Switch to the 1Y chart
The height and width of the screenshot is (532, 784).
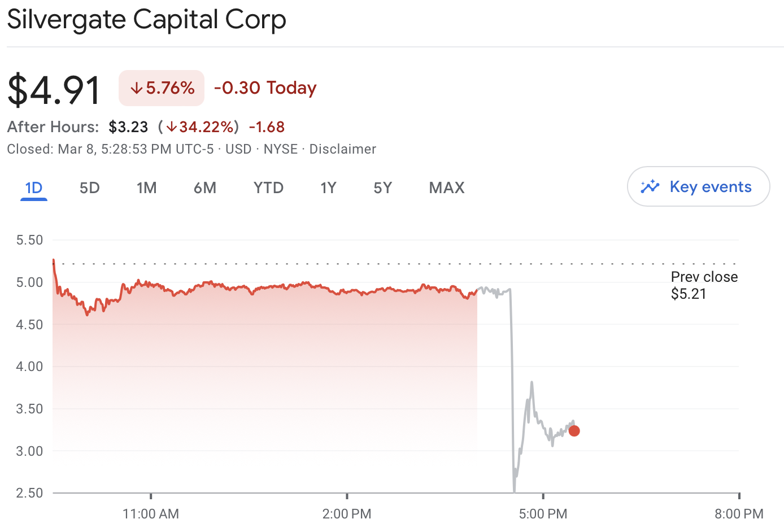tap(328, 187)
